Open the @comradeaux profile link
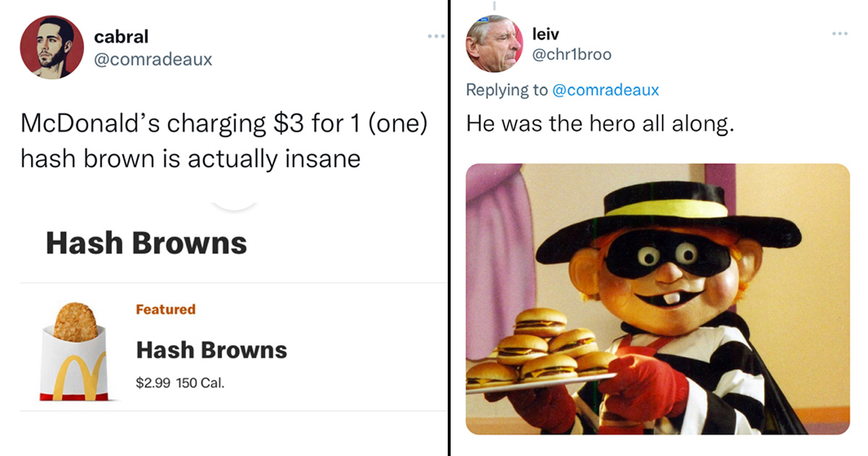This screenshot has height=456, width=868. coord(153,60)
